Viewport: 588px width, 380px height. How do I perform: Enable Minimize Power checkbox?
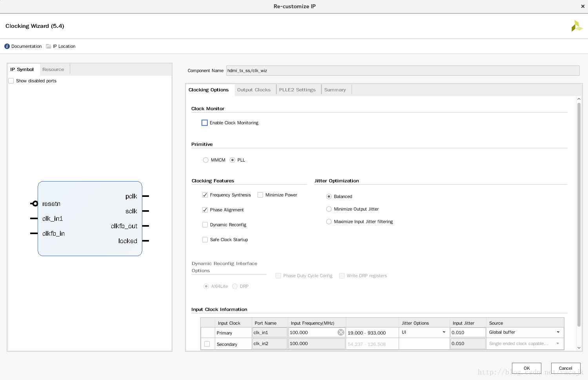click(x=260, y=195)
